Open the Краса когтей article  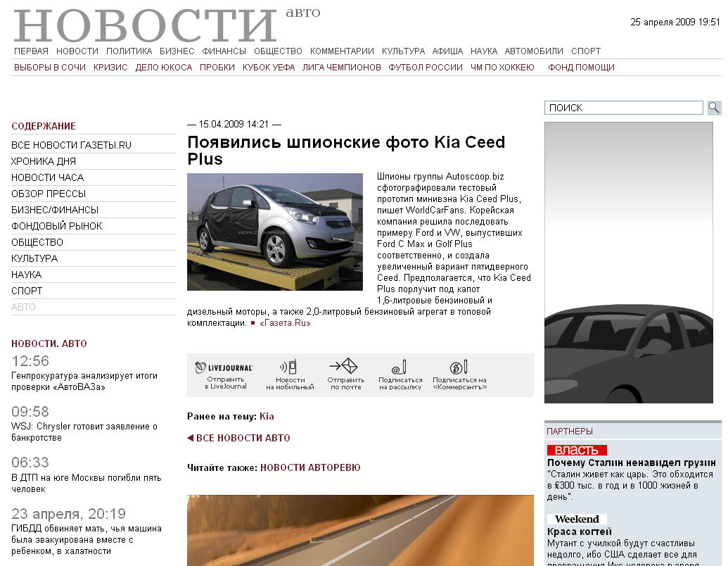pyautogui.click(x=580, y=532)
